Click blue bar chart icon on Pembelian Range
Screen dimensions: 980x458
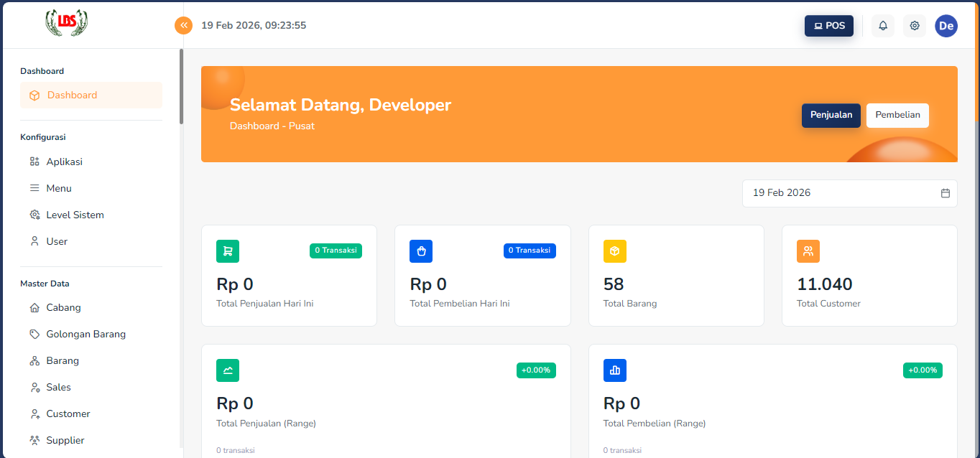pyautogui.click(x=615, y=370)
